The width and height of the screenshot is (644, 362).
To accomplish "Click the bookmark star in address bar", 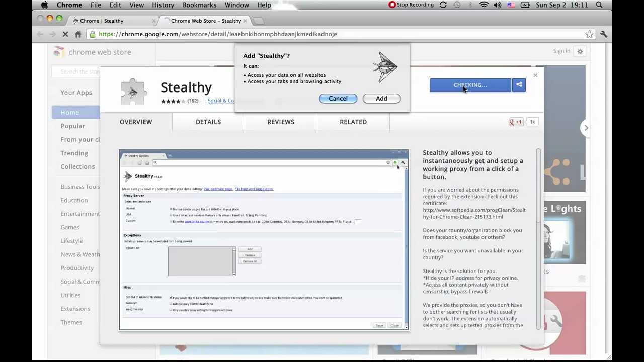I will (589, 34).
